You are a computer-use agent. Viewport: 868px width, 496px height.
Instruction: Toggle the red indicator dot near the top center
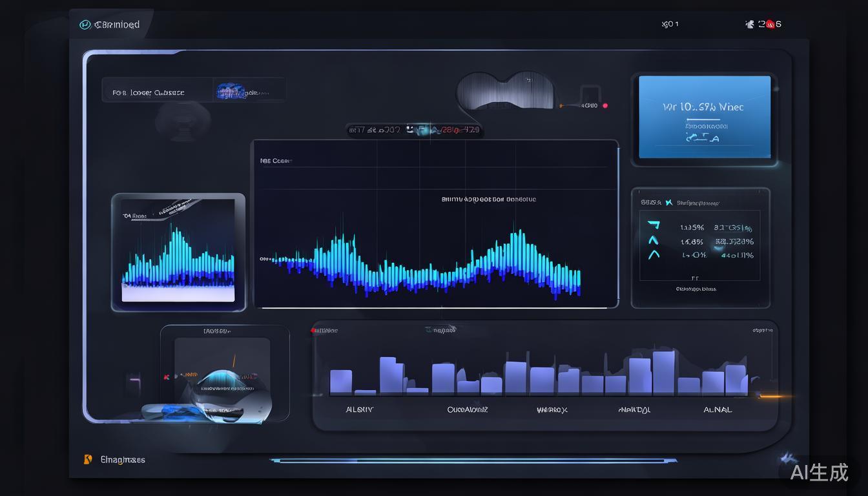[x=605, y=105]
